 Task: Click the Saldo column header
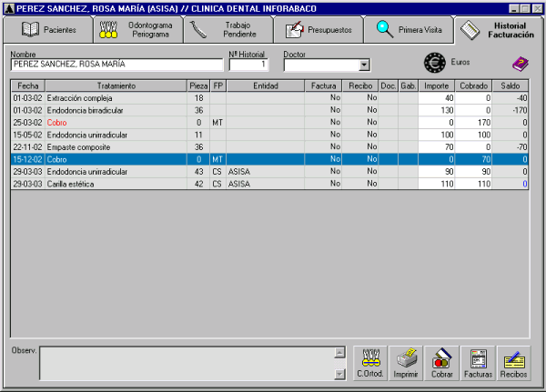click(x=511, y=85)
